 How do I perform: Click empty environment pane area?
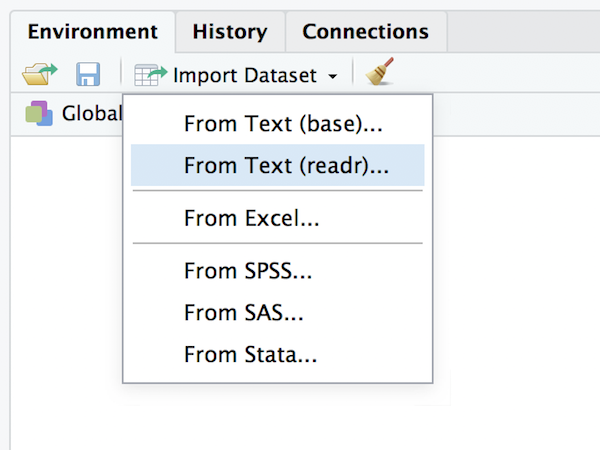tap(517, 291)
